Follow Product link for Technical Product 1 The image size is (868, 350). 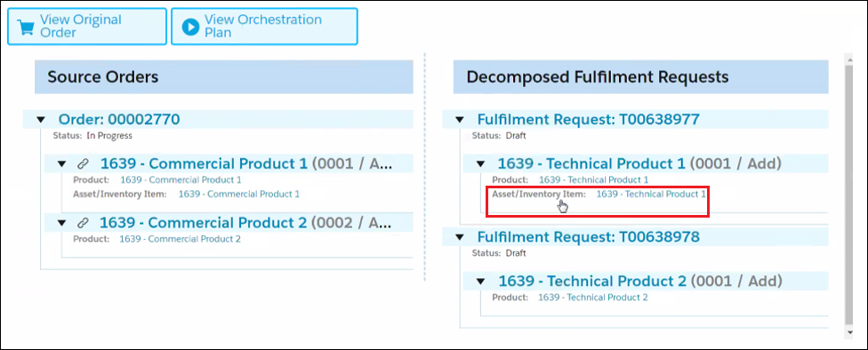point(593,179)
